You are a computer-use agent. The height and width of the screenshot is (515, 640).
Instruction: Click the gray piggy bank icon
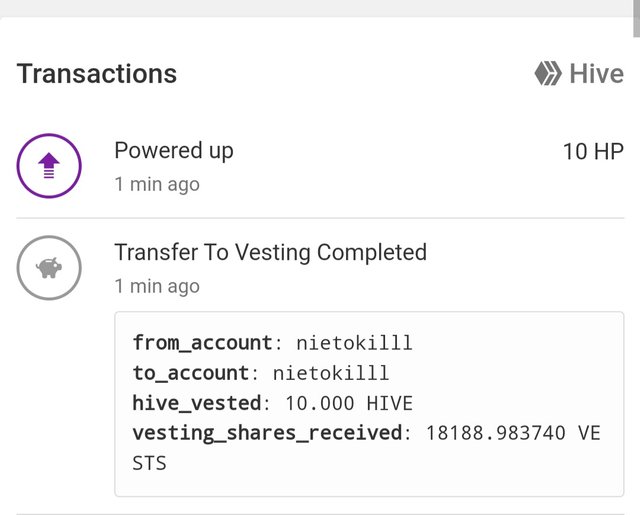[49, 268]
